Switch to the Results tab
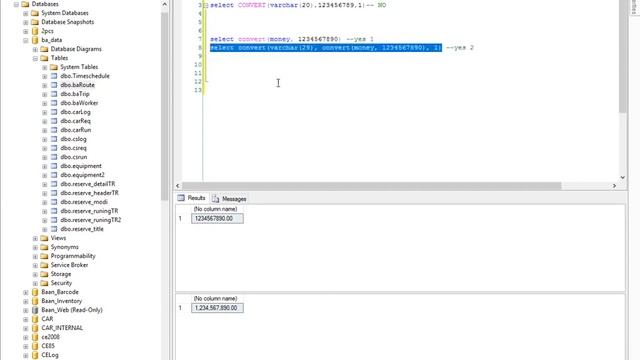This screenshot has height=360, width=640. pyautogui.click(x=191, y=198)
